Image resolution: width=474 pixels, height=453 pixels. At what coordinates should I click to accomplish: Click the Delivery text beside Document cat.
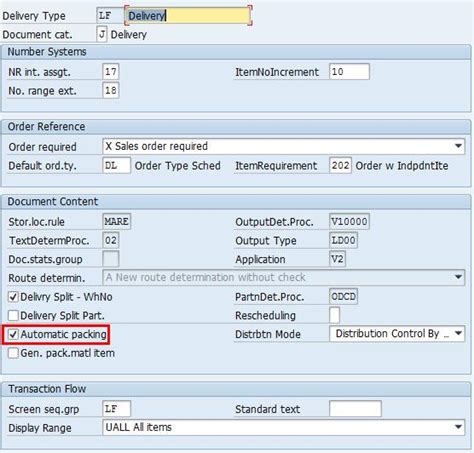pyautogui.click(x=129, y=35)
